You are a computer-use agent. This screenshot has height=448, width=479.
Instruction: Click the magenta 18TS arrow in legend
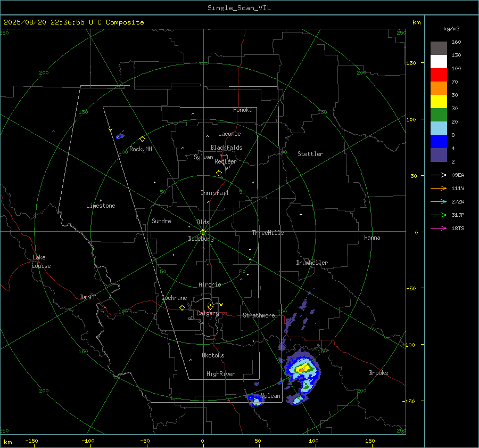coord(439,228)
